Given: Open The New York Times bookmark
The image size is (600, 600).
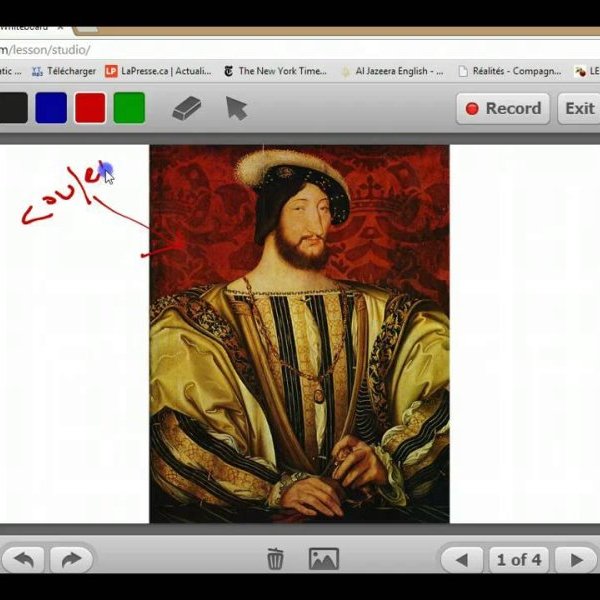Looking at the screenshot, I should click(x=275, y=71).
